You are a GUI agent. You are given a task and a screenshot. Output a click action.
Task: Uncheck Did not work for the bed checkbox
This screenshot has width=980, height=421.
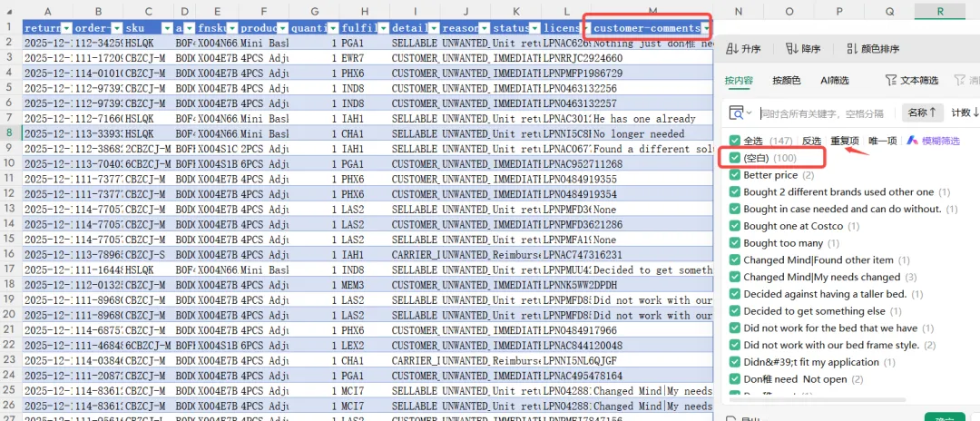pos(735,328)
